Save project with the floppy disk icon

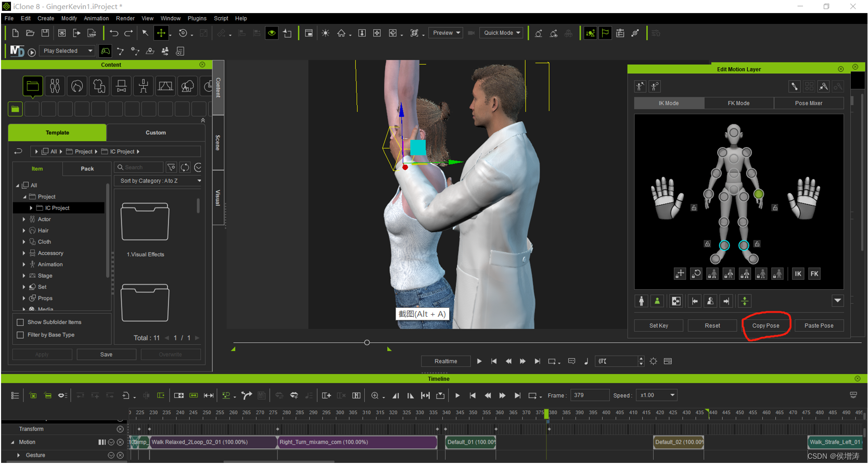(x=45, y=33)
